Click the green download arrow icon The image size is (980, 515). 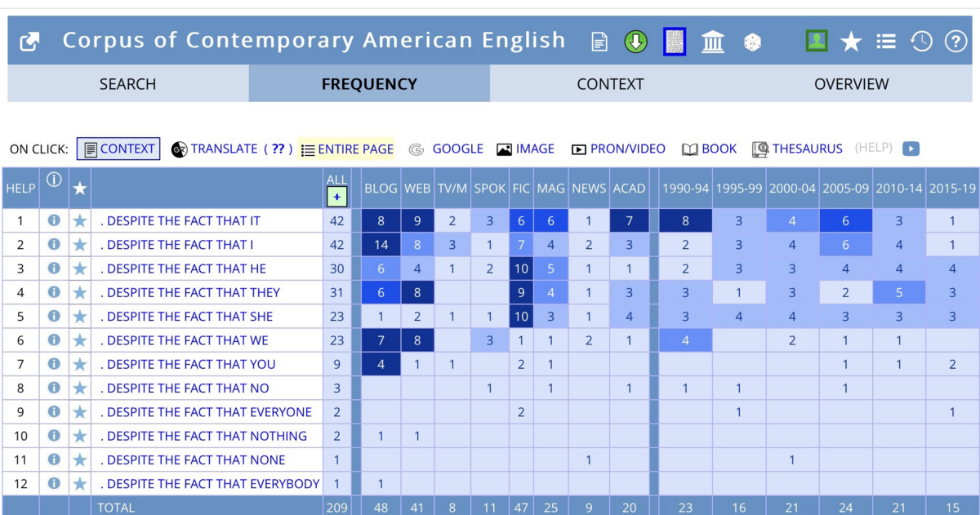click(635, 42)
